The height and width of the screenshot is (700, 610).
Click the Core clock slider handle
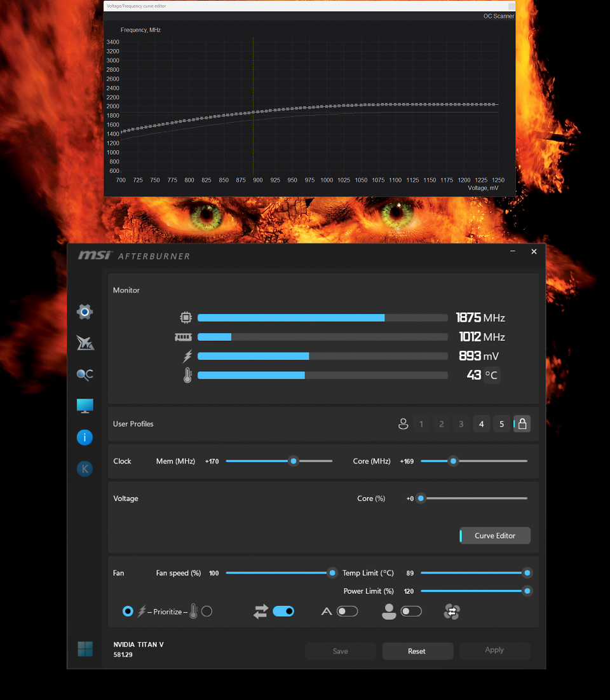[453, 461]
